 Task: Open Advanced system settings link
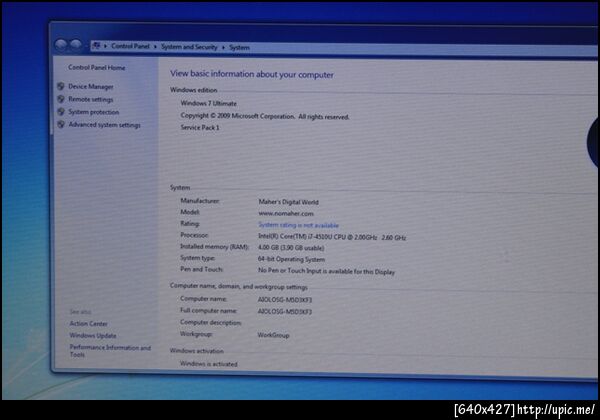coord(104,125)
